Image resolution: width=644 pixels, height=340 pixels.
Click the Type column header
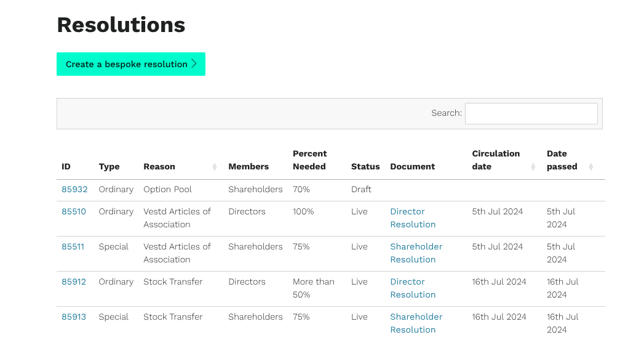point(109,166)
